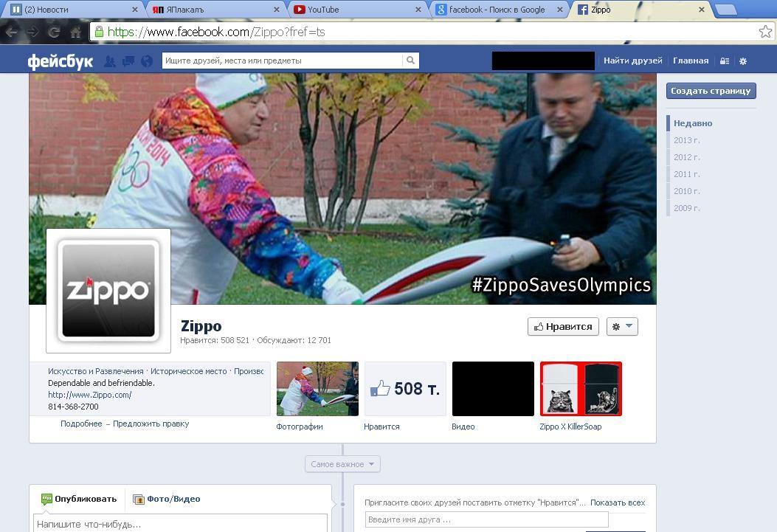Close the Google search tab
The height and width of the screenshot is (532, 777).
pyautogui.click(x=560, y=10)
